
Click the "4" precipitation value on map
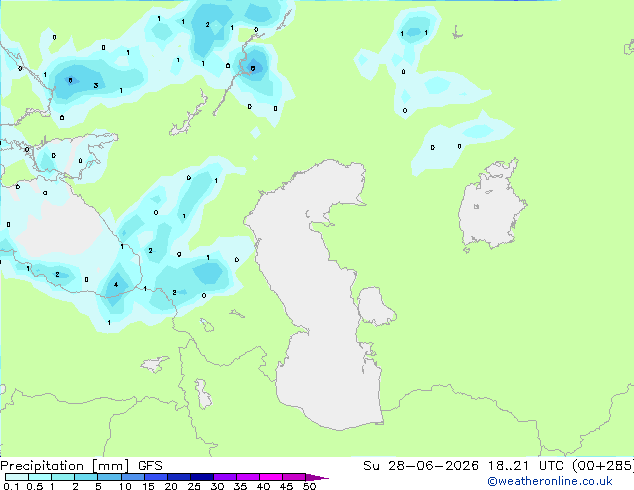(x=116, y=285)
